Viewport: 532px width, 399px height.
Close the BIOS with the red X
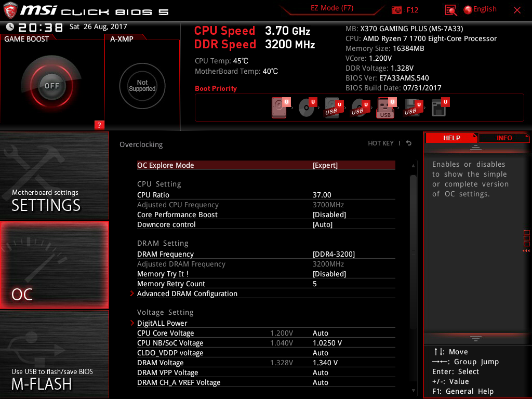click(x=517, y=10)
